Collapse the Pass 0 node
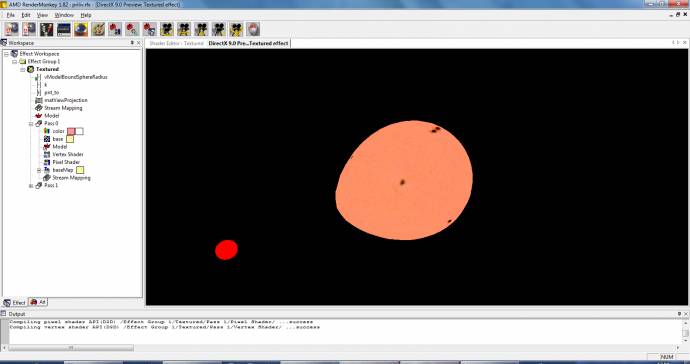The height and width of the screenshot is (364, 690). (x=31, y=124)
